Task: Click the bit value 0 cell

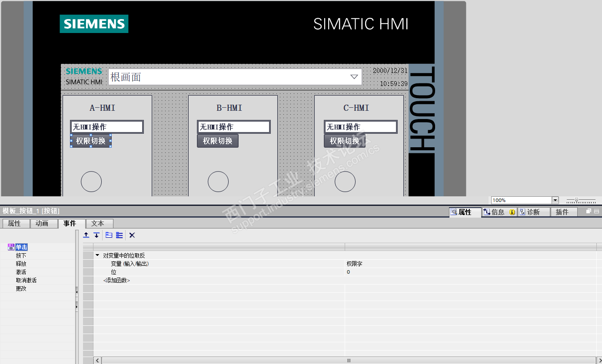Action: click(471, 272)
